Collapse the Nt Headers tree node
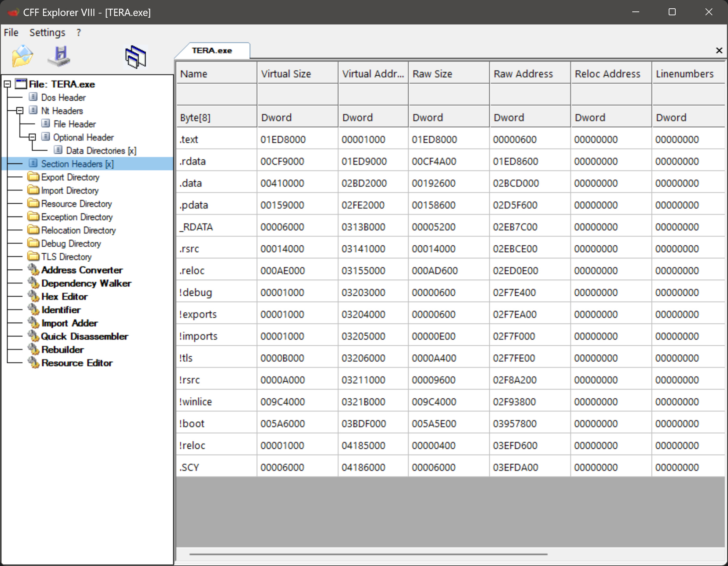The image size is (728, 566). coord(20,110)
